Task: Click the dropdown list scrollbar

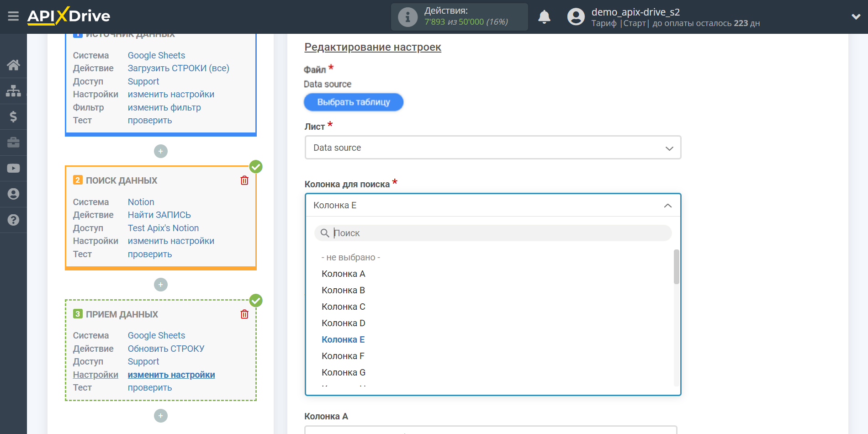Action: click(677, 267)
